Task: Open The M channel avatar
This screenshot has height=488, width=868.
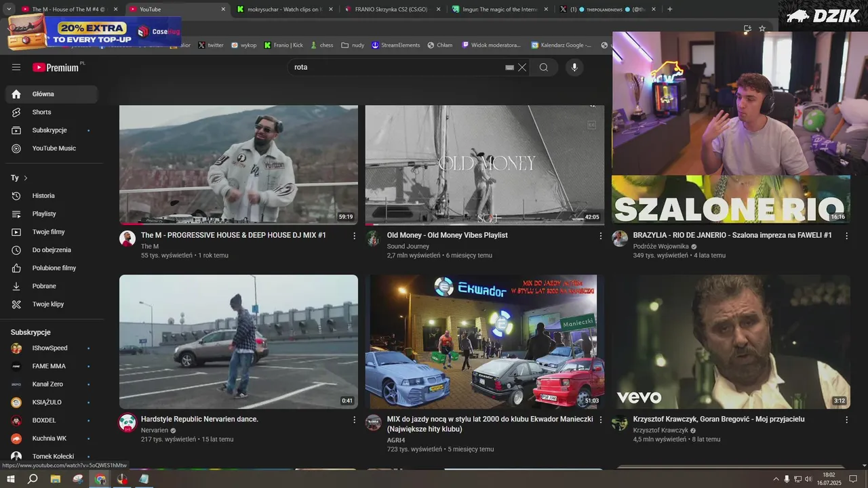Action: pyautogui.click(x=127, y=239)
